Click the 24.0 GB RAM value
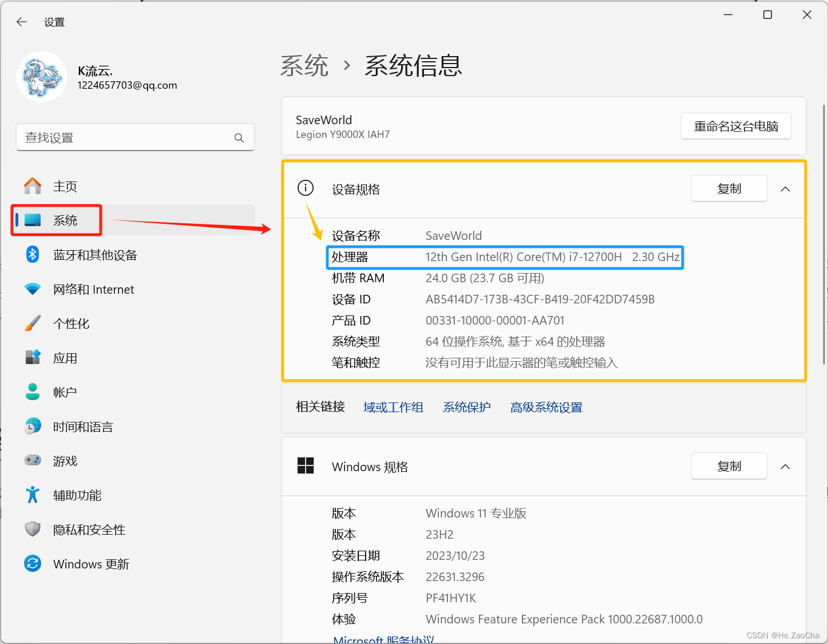828x644 pixels. [485, 278]
